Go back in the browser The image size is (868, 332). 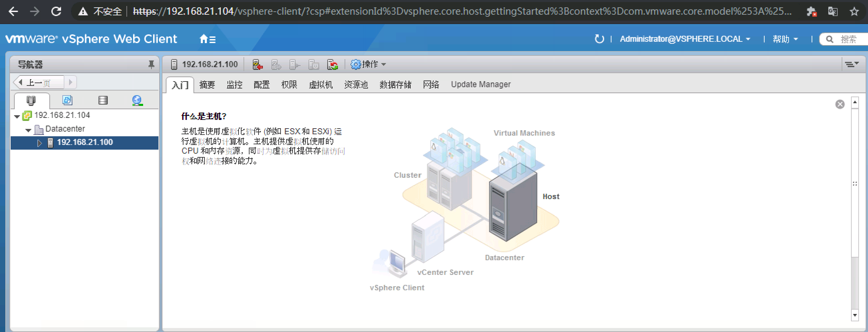(13, 11)
